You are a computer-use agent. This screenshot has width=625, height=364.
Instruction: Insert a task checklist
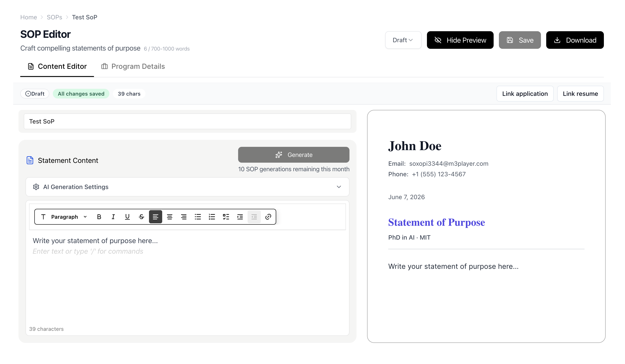click(x=226, y=217)
